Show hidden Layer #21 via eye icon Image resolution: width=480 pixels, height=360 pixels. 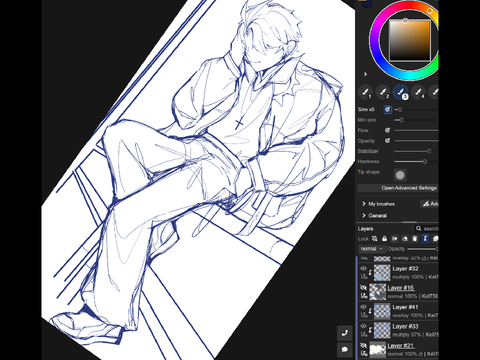pyautogui.click(x=363, y=346)
